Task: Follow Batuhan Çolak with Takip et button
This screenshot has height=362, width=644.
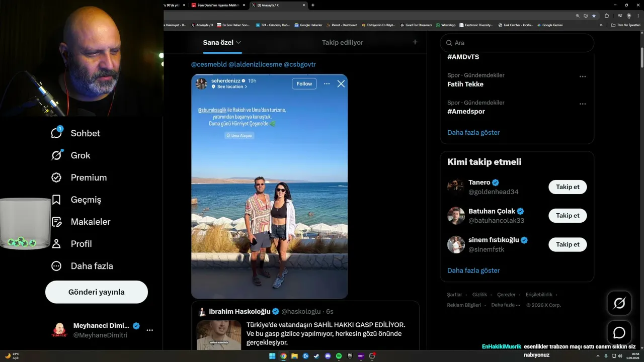Action: tap(568, 216)
